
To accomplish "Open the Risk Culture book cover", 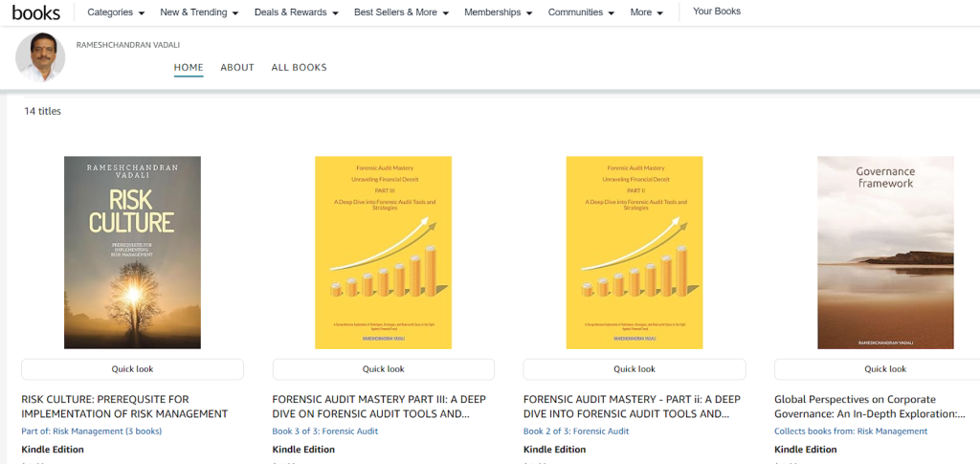I will [x=132, y=253].
